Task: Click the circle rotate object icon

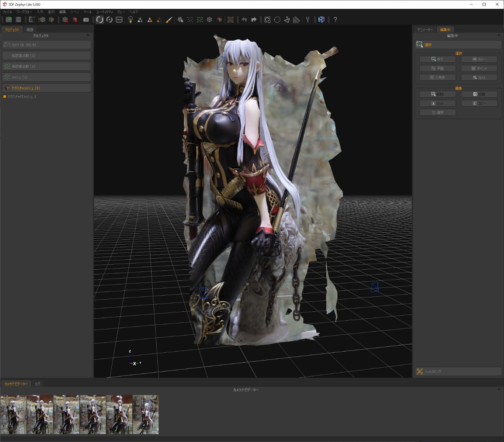Action: (x=277, y=20)
